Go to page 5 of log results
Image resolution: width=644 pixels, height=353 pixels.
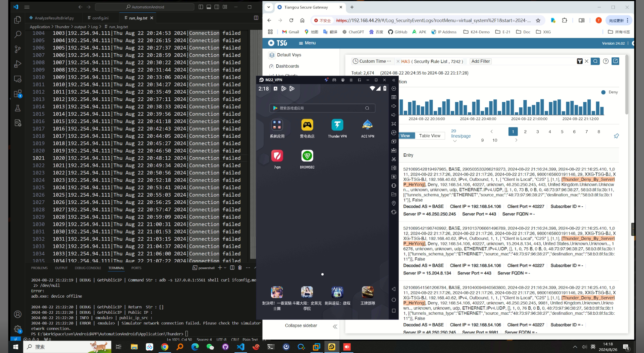[562, 132]
